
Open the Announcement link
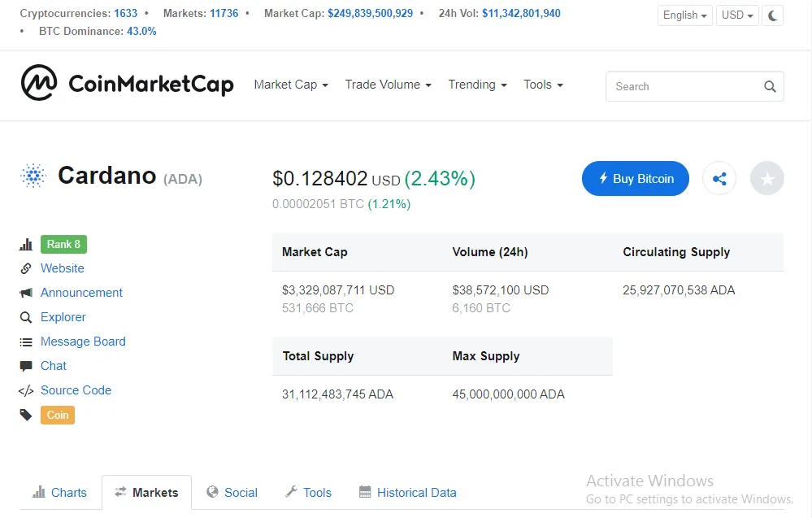coord(81,293)
